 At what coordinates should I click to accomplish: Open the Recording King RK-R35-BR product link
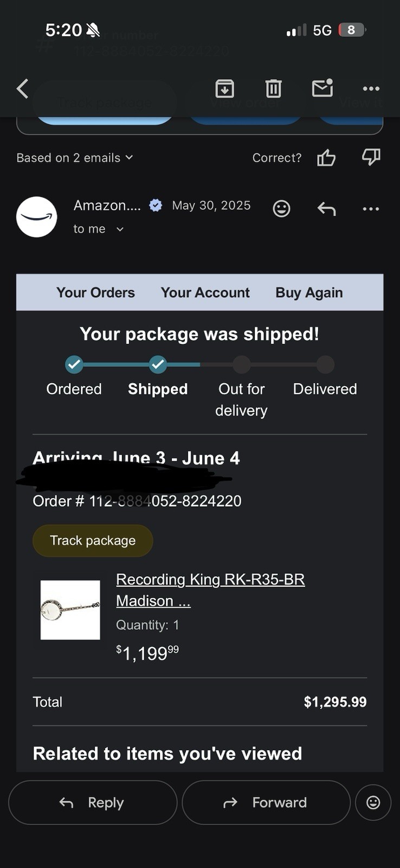pyautogui.click(x=210, y=580)
